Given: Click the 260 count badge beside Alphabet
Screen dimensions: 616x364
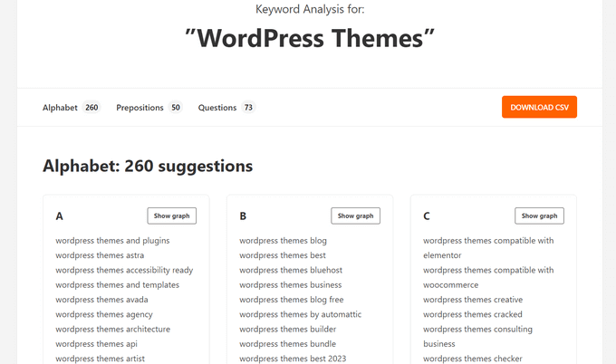Looking at the screenshot, I should coord(91,108).
